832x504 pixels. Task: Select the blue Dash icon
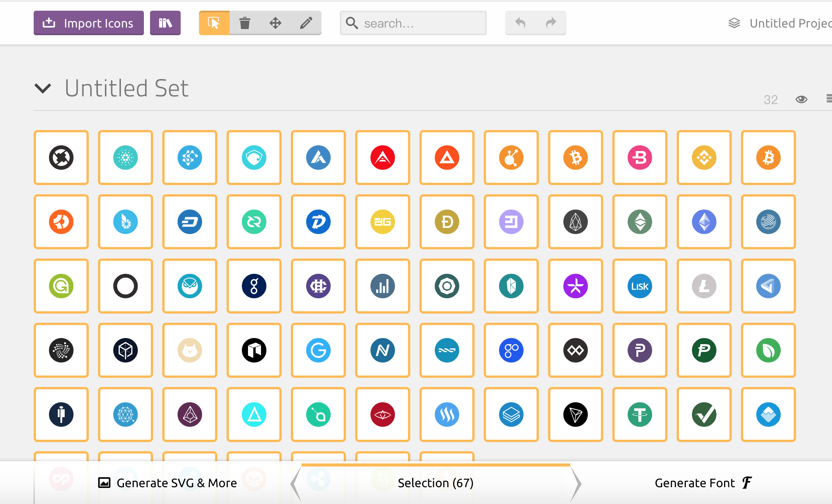coord(190,222)
